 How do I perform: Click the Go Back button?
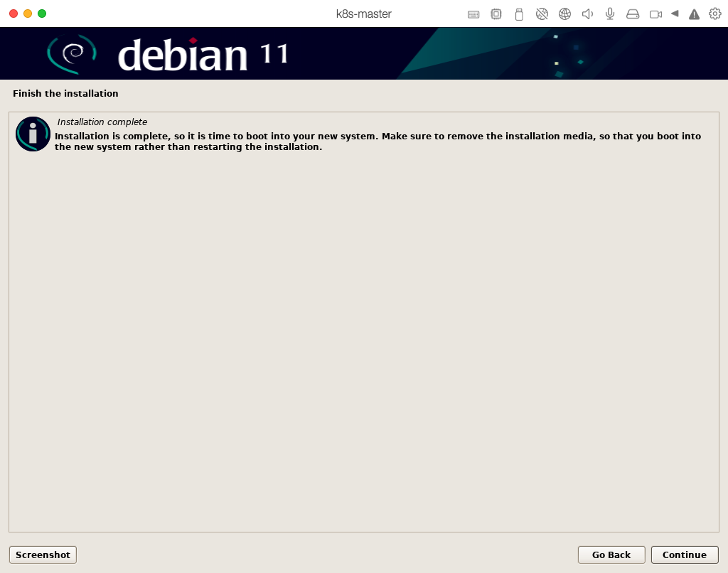tap(611, 555)
